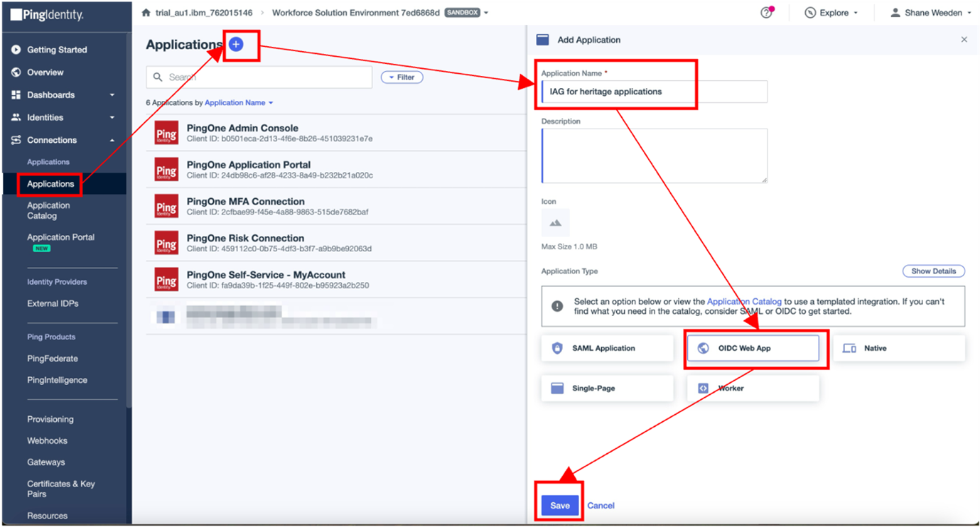The width and height of the screenshot is (980, 527).
Task: Click PingOne MFA Connection logo icon
Action: point(166,207)
